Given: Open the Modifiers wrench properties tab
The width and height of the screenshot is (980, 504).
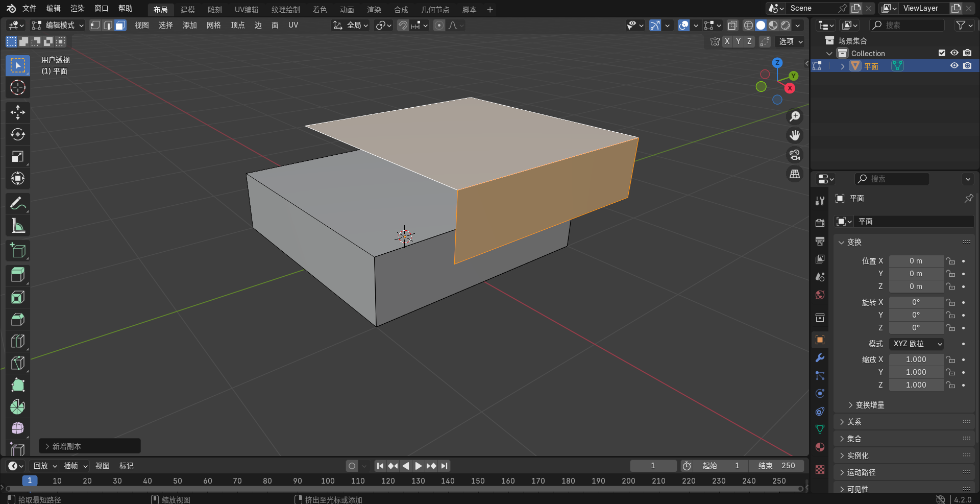Looking at the screenshot, I should click(820, 358).
